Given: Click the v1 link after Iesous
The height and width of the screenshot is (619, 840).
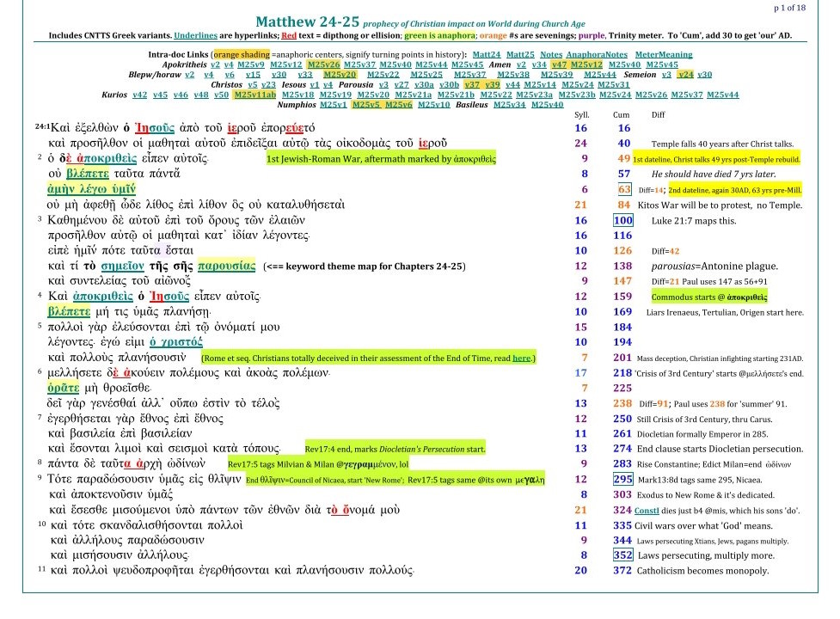Looking at the screenshot, I should pos(314,84).
